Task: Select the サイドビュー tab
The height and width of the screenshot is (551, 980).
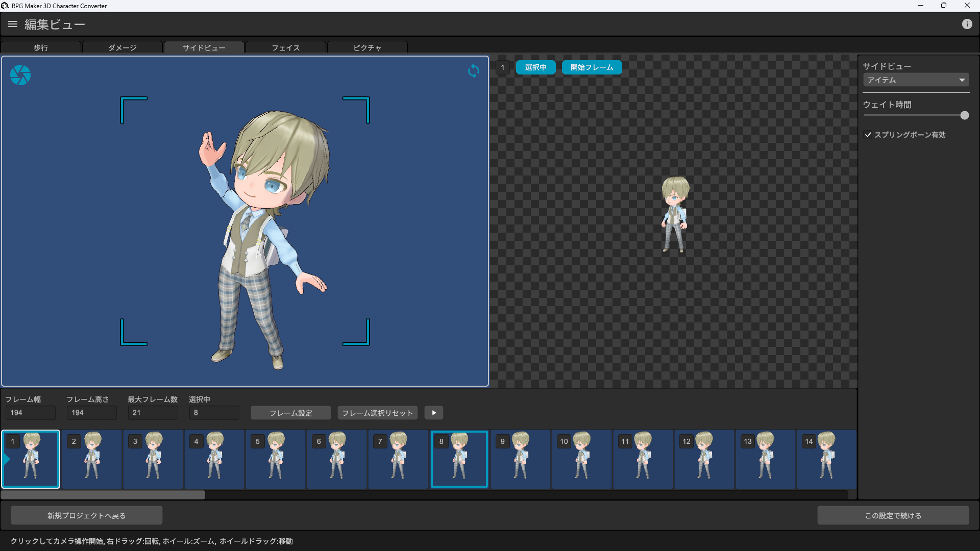Action: [204, 47]
